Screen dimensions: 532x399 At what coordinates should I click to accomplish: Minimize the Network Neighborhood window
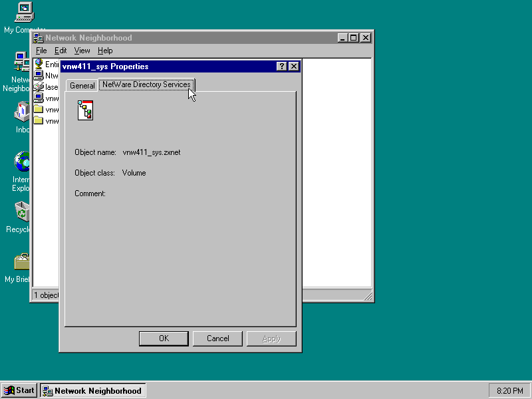pos(342,38)
